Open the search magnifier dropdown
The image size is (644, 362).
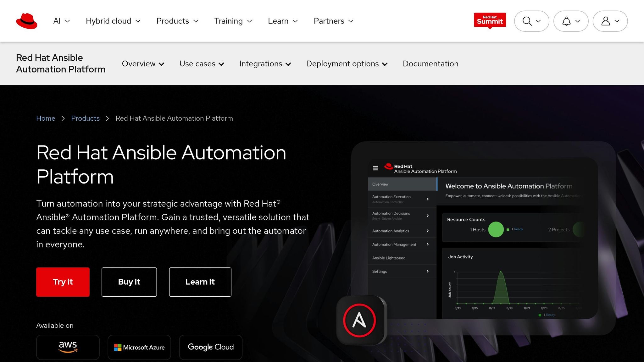tap(531, 21)
